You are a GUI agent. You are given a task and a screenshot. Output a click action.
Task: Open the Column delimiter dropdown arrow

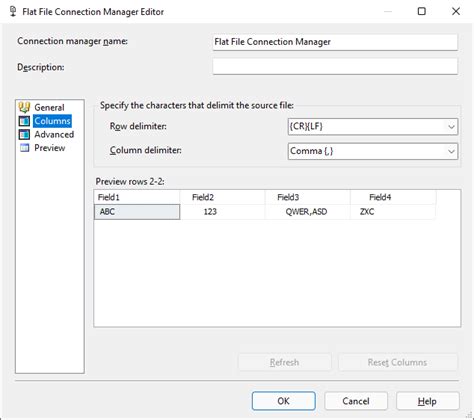[451, 151]
